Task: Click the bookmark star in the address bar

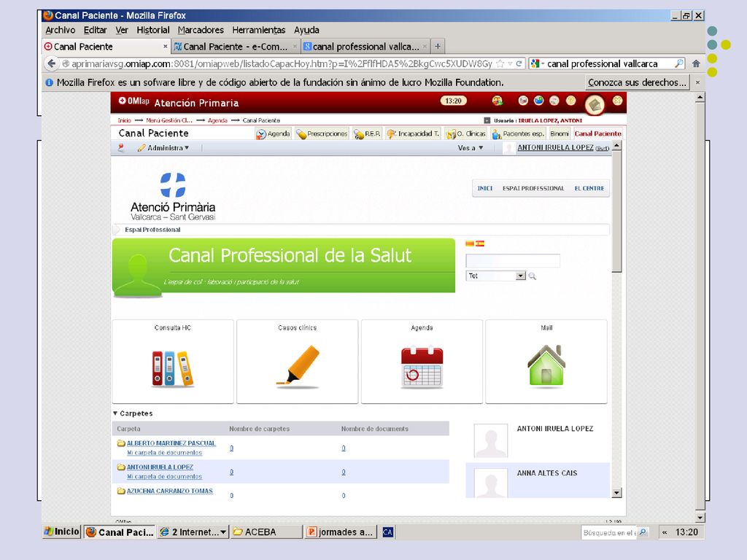Action: (500, 63)
